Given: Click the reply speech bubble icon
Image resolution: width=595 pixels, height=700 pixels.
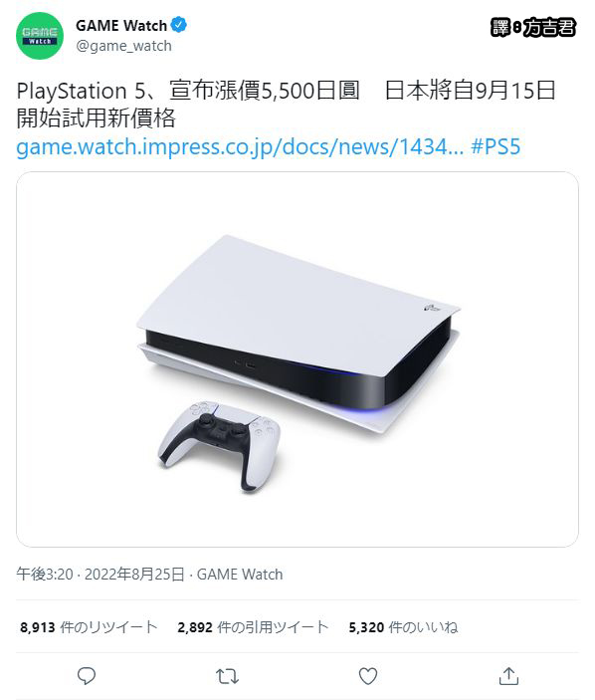Looking at the screenshot, I should 87,676.
